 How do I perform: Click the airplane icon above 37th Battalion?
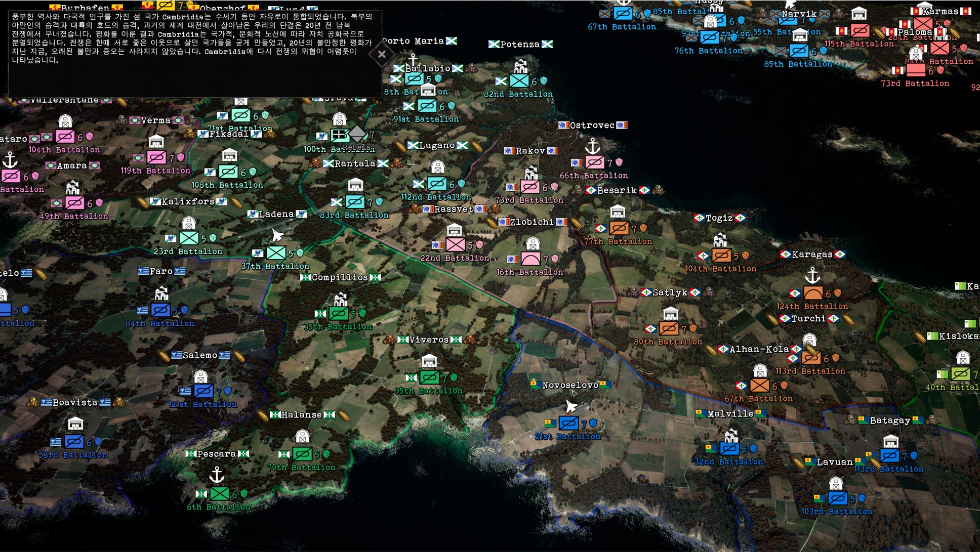[x=277, y=235]
